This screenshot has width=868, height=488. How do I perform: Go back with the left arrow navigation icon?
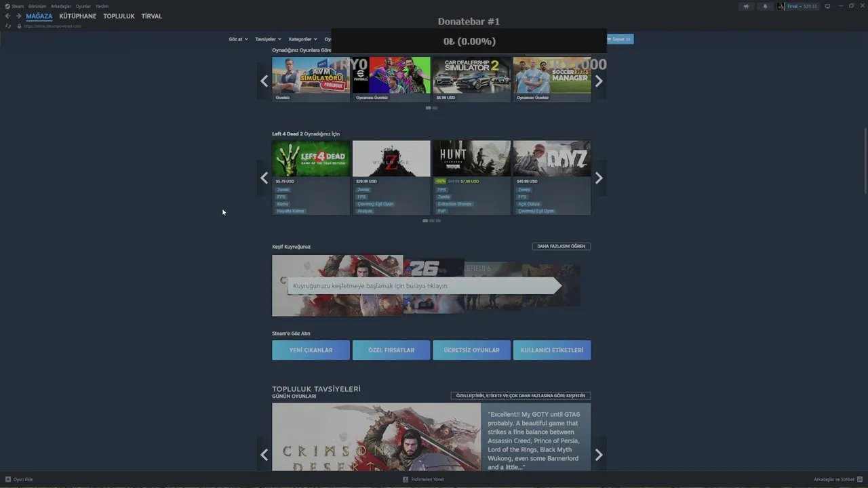tap(7, 16)
